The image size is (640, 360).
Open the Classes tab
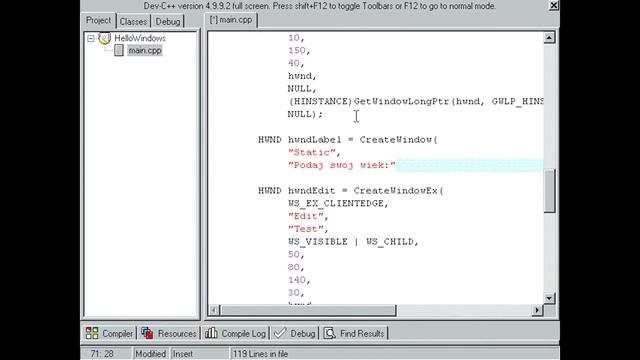pos(133,22)
